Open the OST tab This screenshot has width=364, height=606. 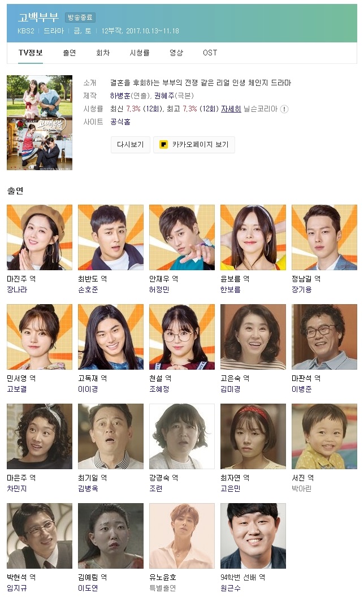click(x=210, y=53)
